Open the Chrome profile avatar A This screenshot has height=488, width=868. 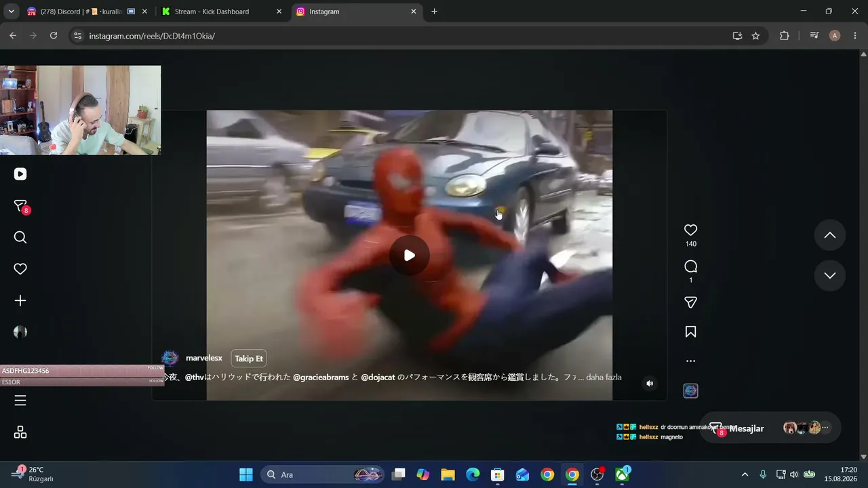tap(835, 36)
